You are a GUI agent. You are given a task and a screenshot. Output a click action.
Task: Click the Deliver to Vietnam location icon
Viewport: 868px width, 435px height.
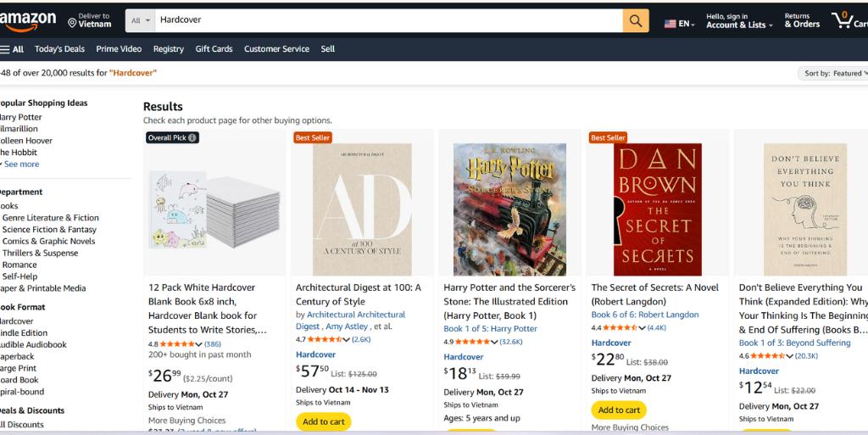73,24
